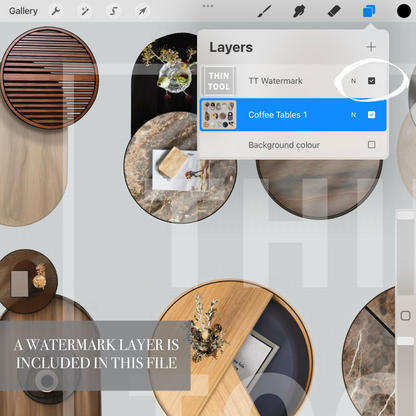The image size is (416, 416).
Task: Open the Adjustments magic wand menu
Action: point(85,11)
